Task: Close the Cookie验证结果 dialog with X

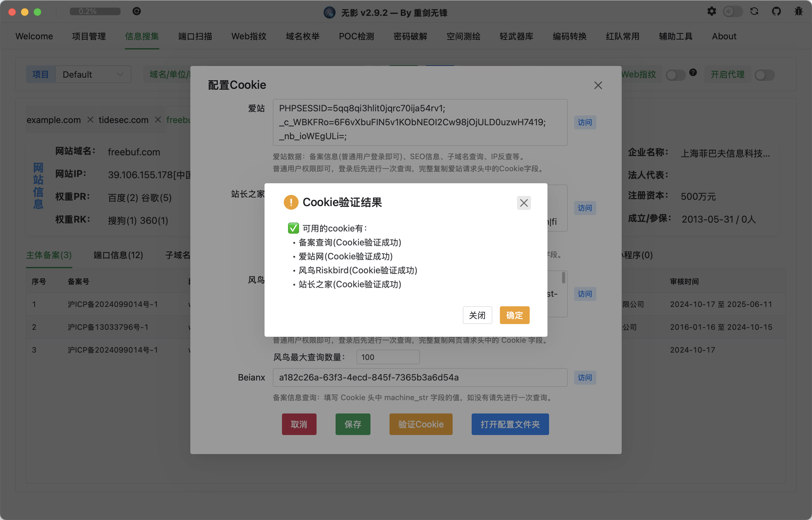Action: (x=524, y=203)
